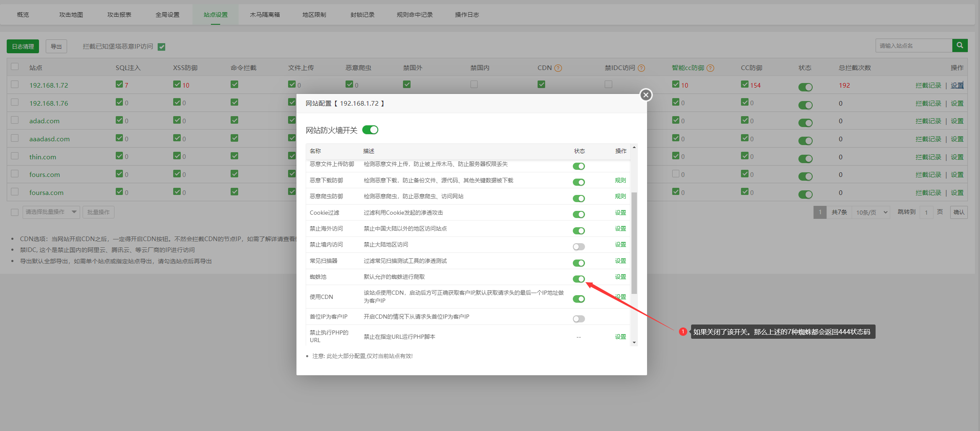Toggle 拦截已知堡塔恶意IP访问 checkbox
Viewport: 980px width, 431px height.
pyautogui.click(x=161, y=47)
